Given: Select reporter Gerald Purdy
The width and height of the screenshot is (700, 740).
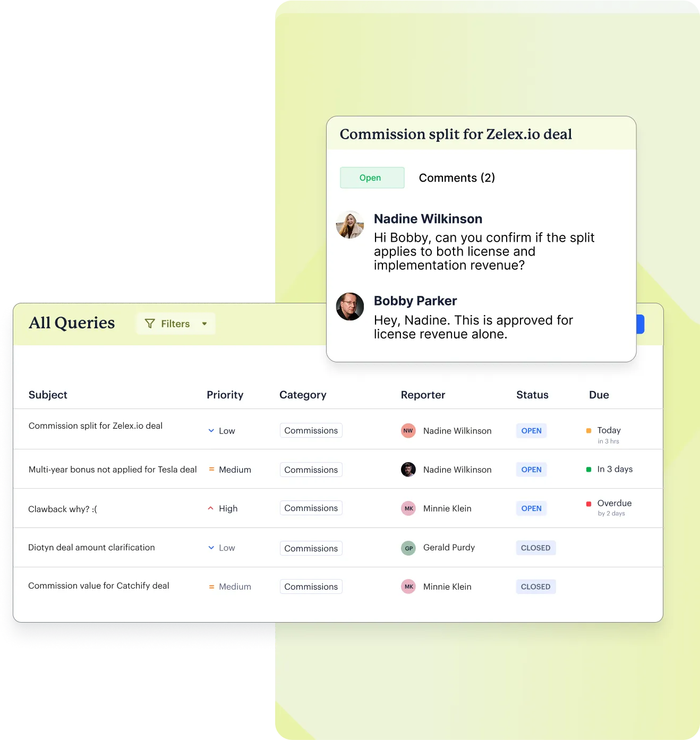Looking at the screenshot, I should (449, 547).
